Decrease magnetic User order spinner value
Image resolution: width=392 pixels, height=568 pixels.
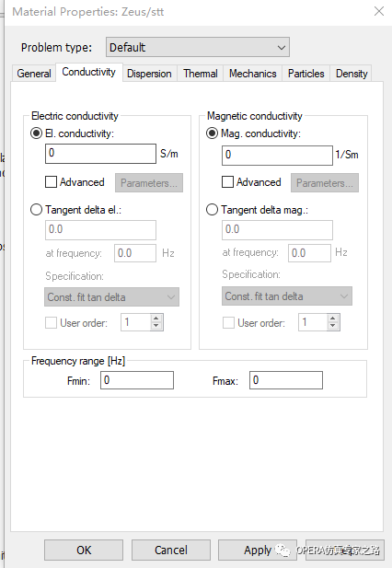(332, 326)
